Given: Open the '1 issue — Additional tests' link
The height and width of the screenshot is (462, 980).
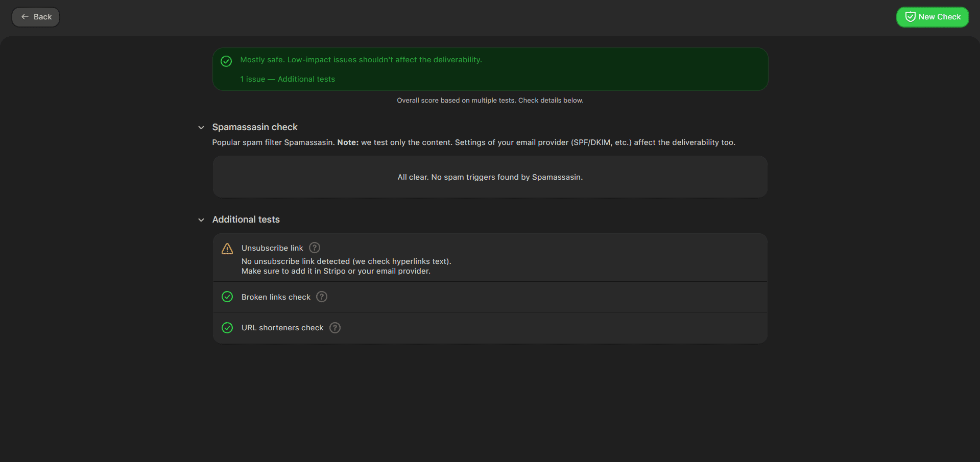Looking at the screenshot, I should [x=288, y=79].
